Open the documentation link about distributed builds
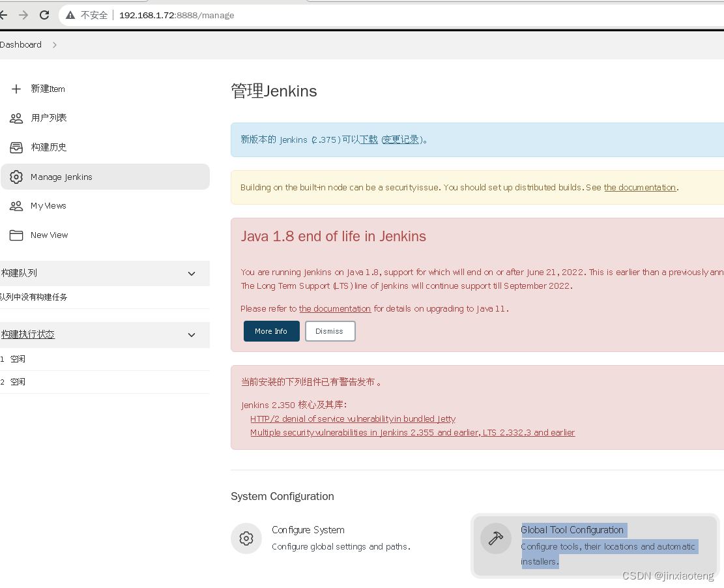 tap(640, 188)
